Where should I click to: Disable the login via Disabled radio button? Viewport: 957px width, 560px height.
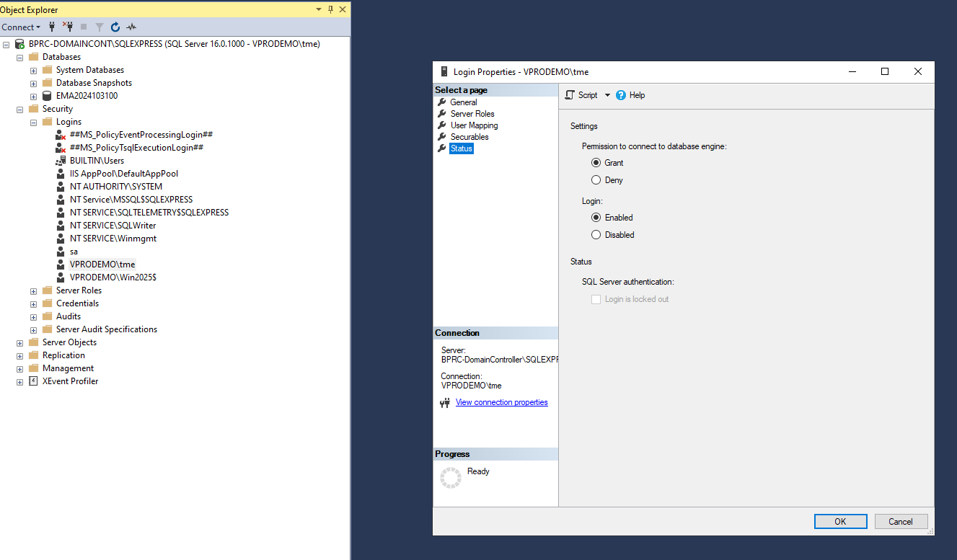[x=596, y=234]
